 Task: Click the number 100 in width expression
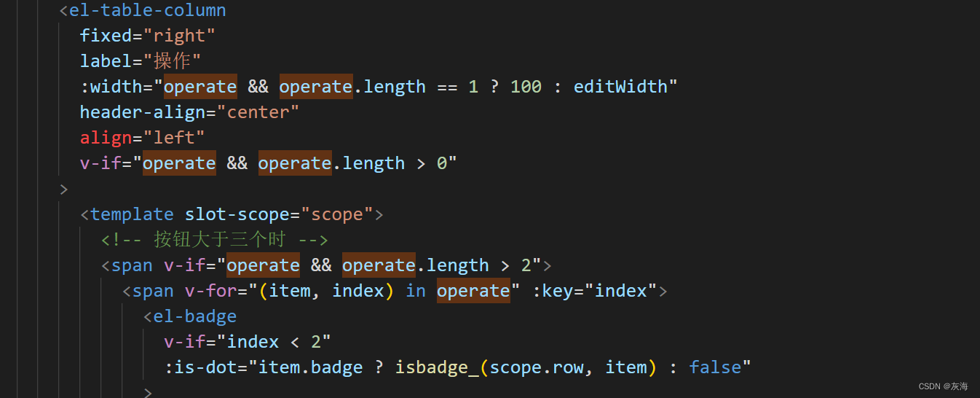526,87
